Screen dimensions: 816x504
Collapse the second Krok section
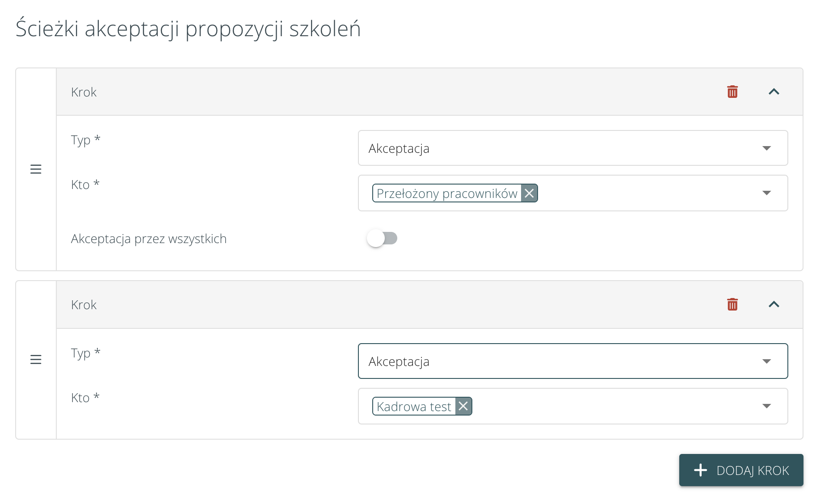coord(774,304)
